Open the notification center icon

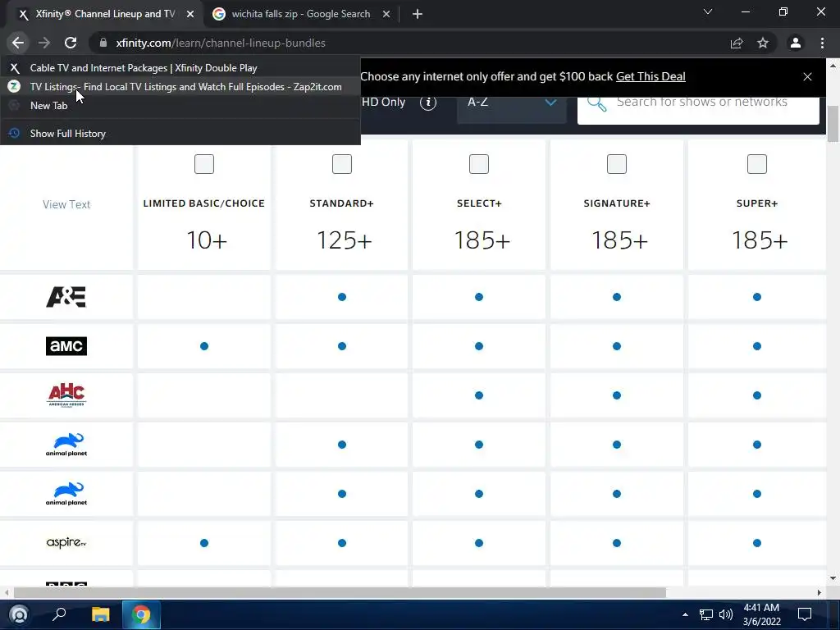(x=805, y=614)
